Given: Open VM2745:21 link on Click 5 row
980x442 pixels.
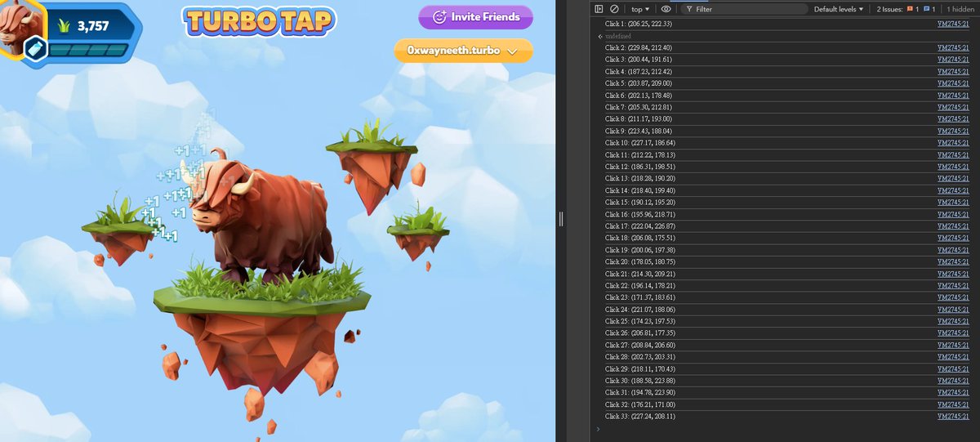Looking at the screenshot, I should pyautogui.click(x=954, y=83).
